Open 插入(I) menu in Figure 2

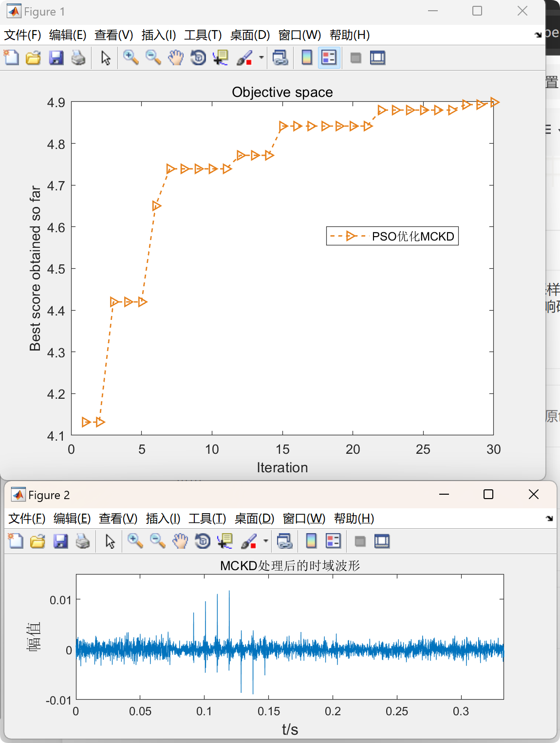point(163,519)
